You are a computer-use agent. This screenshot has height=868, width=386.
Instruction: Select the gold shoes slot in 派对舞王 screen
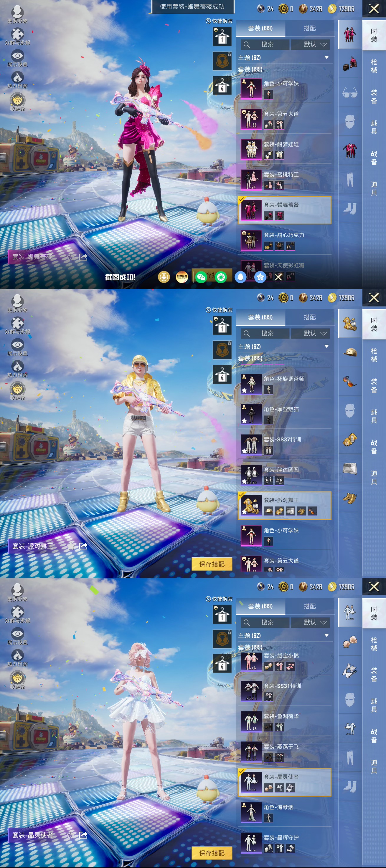pyautogui.click(x=350, y=498)
